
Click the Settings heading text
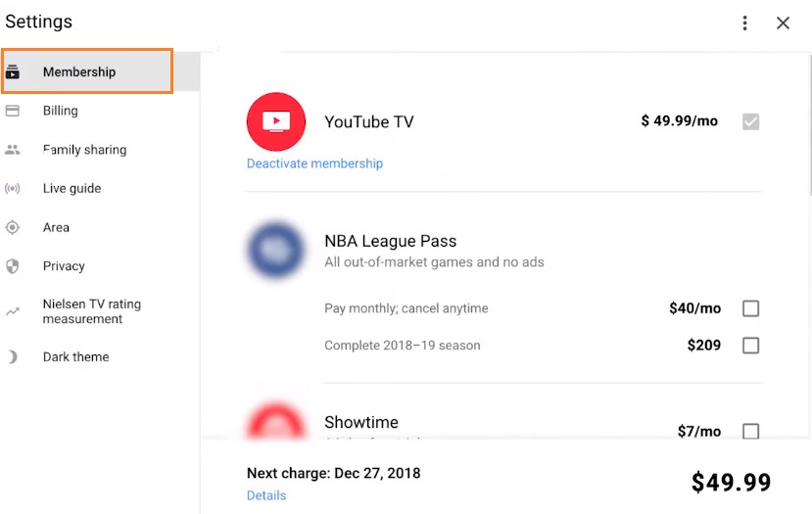tap(39, 22)
